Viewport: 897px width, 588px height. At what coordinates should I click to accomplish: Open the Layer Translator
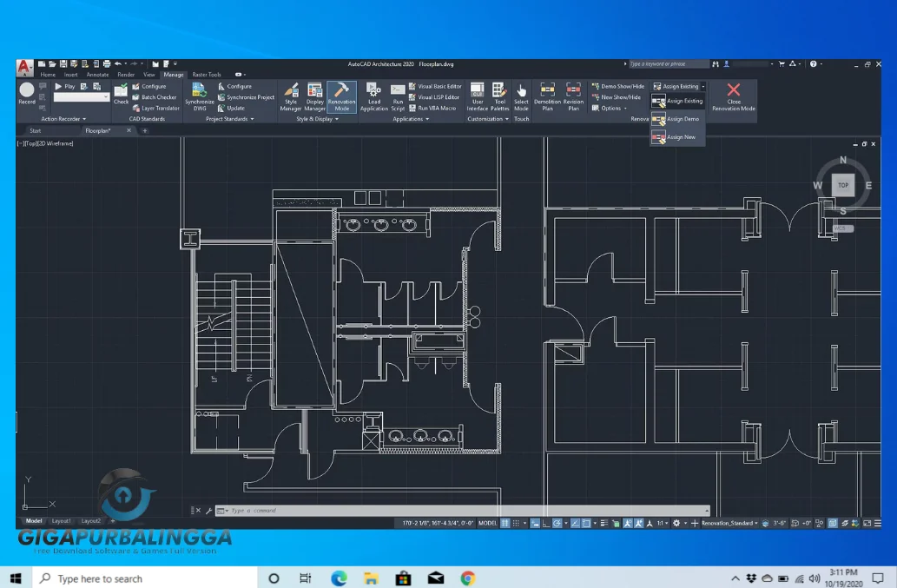pyautogui.click(x=155, y=108)
